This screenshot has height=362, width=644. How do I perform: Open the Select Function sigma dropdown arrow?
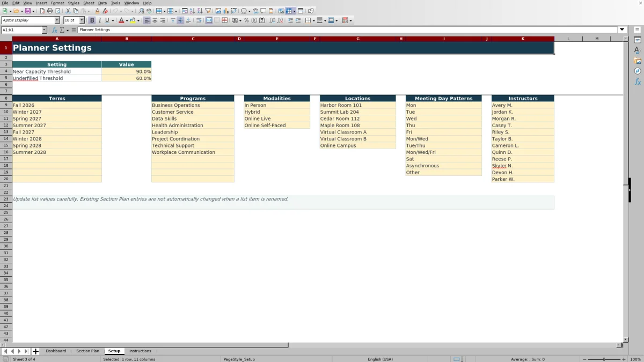pyautogui.click(x=67, y=30)
